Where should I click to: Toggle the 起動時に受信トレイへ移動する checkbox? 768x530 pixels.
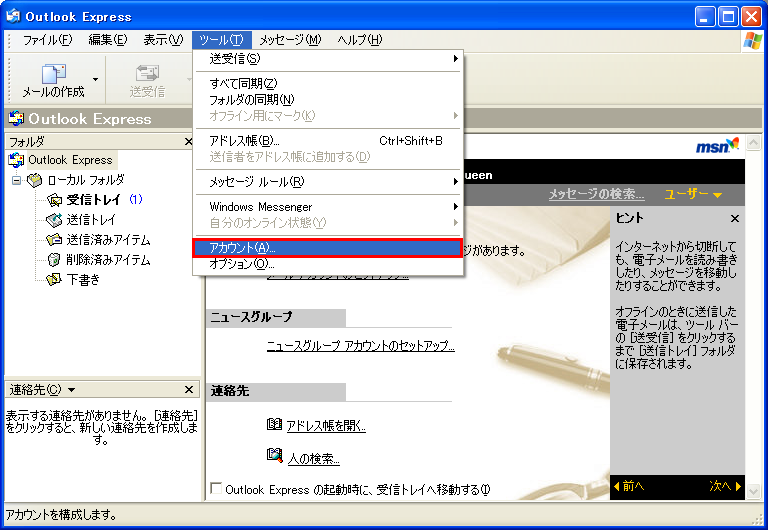(215, 488)
